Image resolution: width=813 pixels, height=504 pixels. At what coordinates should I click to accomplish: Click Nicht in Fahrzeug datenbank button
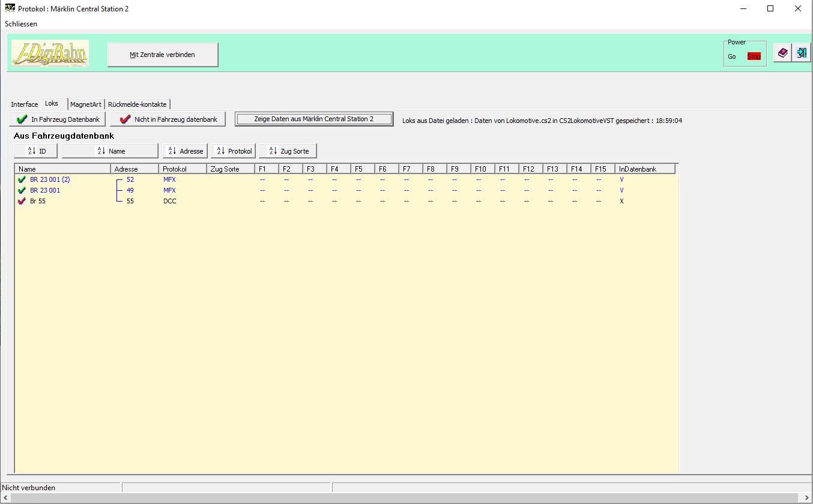pyautogui.click(x=168, y=119)
